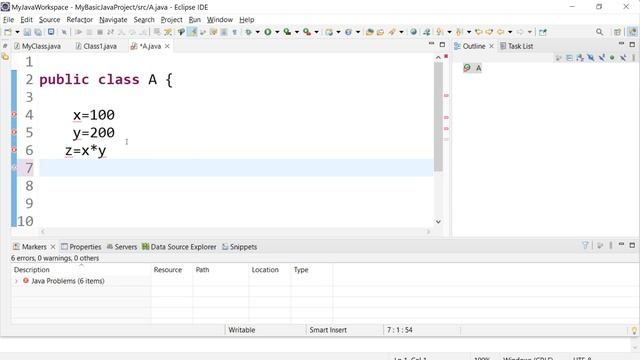Open the Data Source Explorer tab
The image size is (640, 360).
tap(179, 247)
